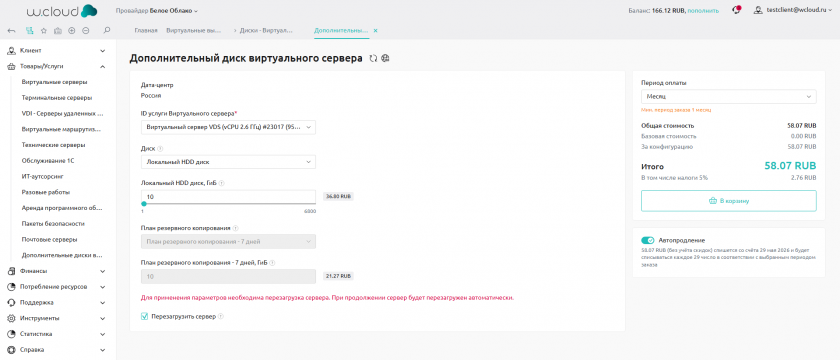Expand the Инструменты section chevron
The image size is (840, 360).
tap(103, 318)
